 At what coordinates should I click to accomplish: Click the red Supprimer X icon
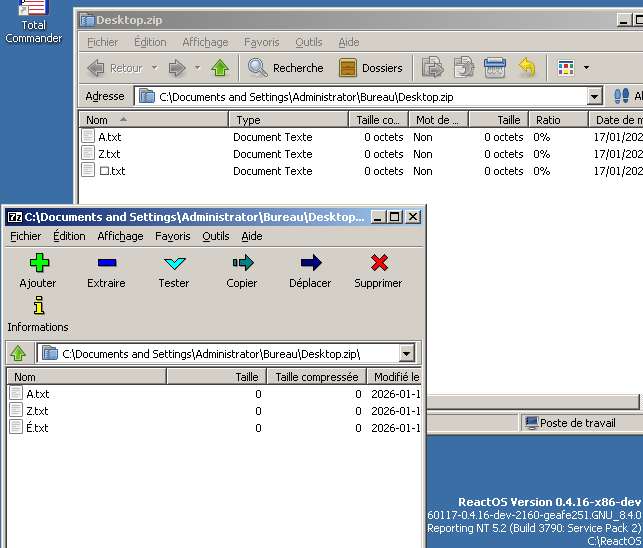(x=378, y=263)
